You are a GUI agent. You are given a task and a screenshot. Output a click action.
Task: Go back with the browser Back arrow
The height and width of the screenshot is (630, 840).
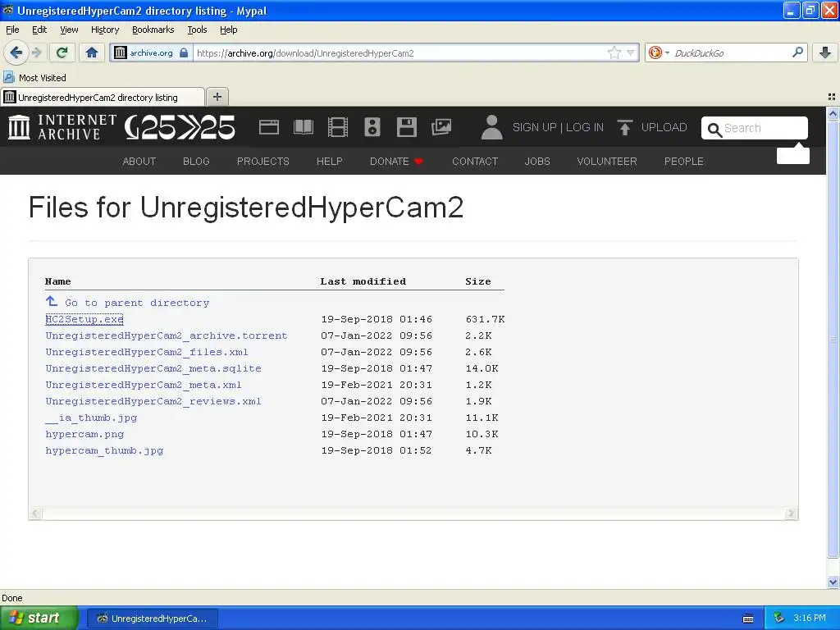coord(16,52)
